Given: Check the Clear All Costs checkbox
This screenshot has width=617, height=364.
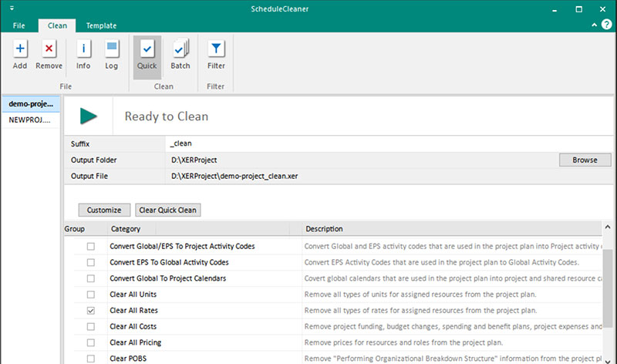Looking at the screenshot, I should tap(91, 327).
